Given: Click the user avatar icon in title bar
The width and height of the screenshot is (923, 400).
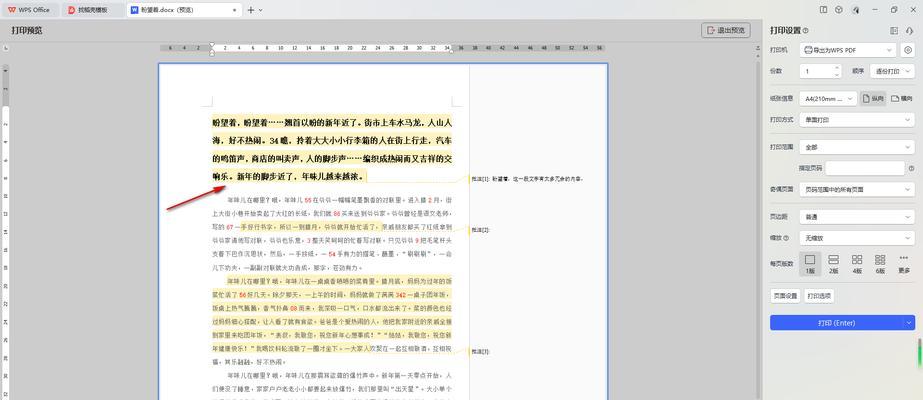Looking at the screenshot, I should (856, 10).
